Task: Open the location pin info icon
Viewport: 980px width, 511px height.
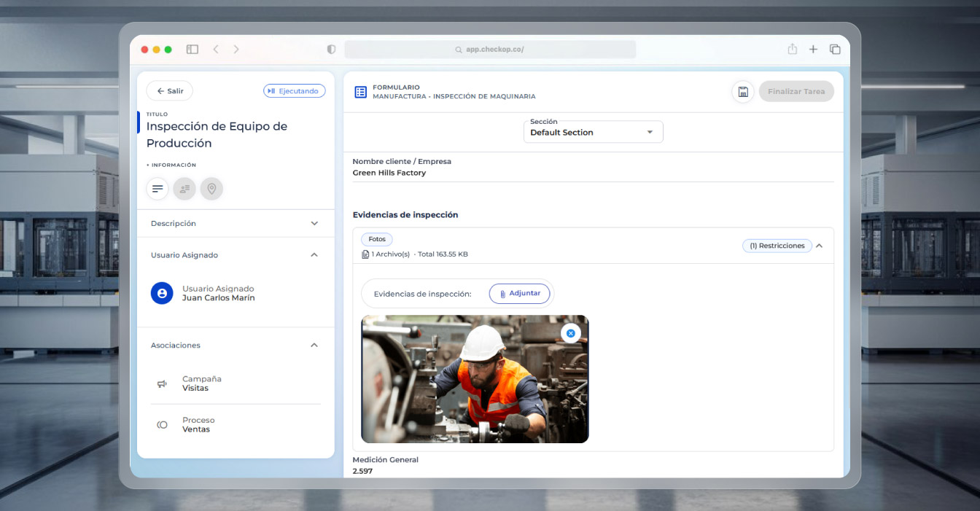Action: pyautogui.click(x=211, y=189)
